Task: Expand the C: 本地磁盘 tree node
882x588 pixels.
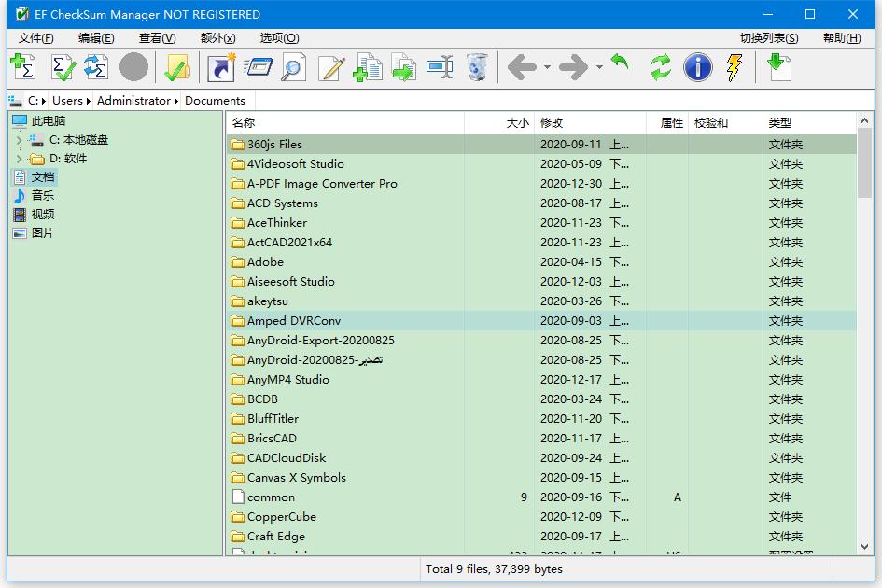Action: pos(19,140)
